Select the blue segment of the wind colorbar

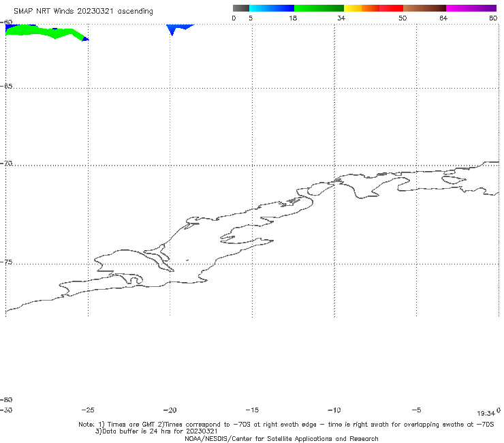(272, 8)
